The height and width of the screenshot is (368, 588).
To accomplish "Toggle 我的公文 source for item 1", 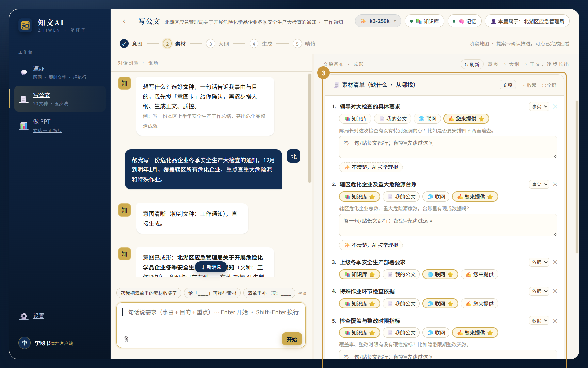I will click(x=393, y=119).
